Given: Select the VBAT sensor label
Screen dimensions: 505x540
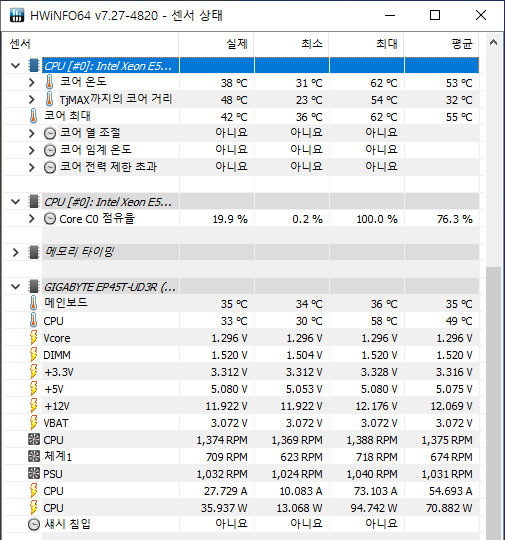Looking at the screenshot, I should click(56, 423).
